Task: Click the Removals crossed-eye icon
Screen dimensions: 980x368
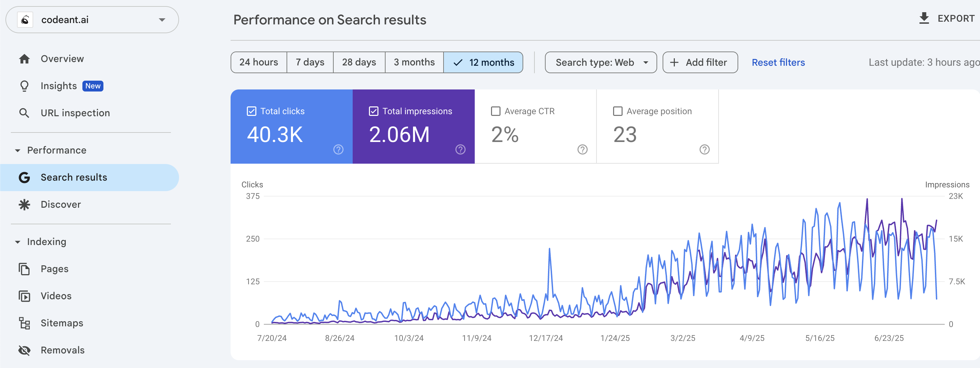Action: (x=24, y=350)
